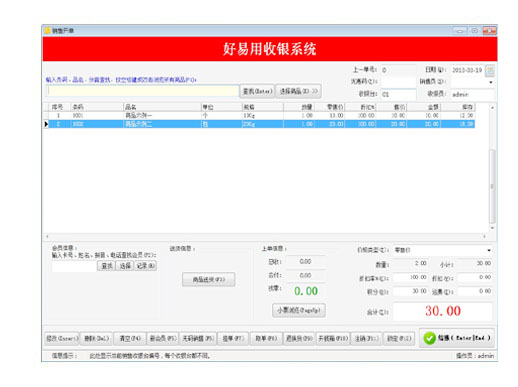Viewport: 518px width, 387px height.
Task: Click the horizontal scroll right arrow
Action: (x=484, y=236)
